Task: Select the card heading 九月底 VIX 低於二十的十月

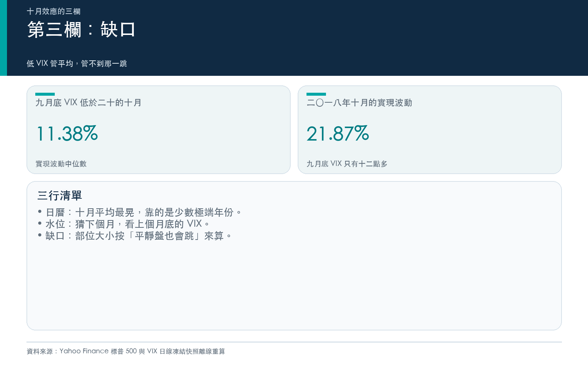Action: (89, 103)
